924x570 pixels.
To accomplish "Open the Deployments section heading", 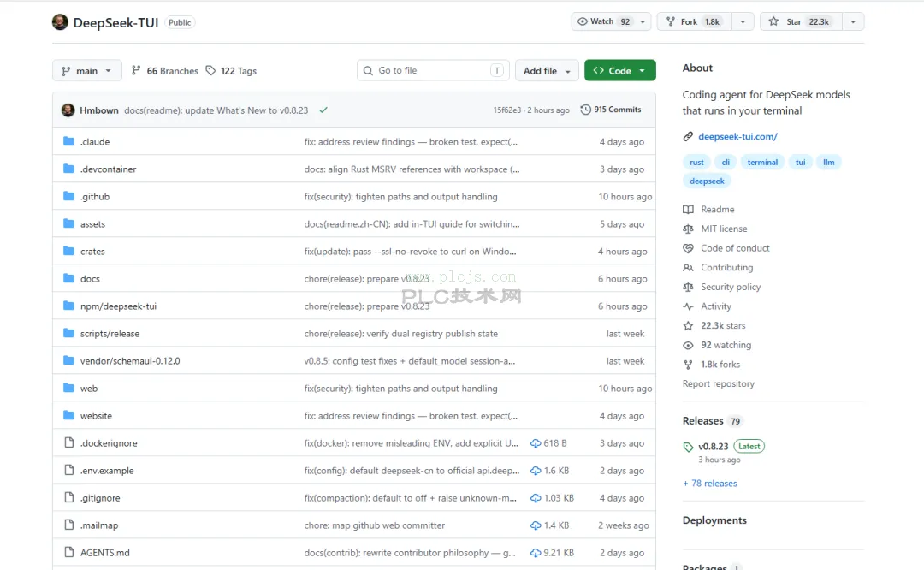I will (x=714, y=520).
